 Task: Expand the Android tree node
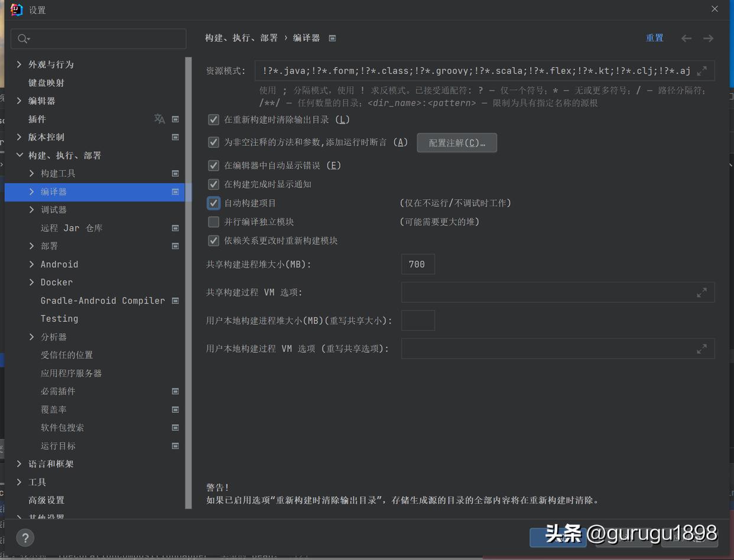(x=32, y=264)
